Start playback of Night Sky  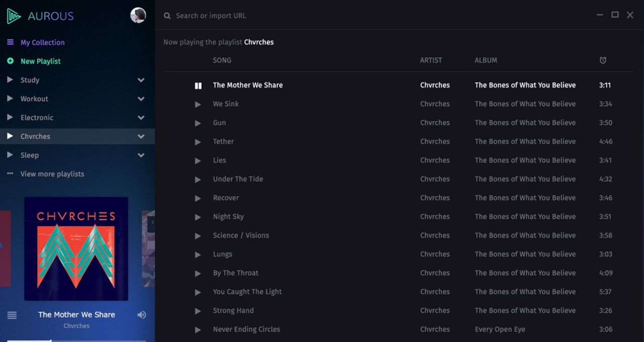(x=198, y=217)
